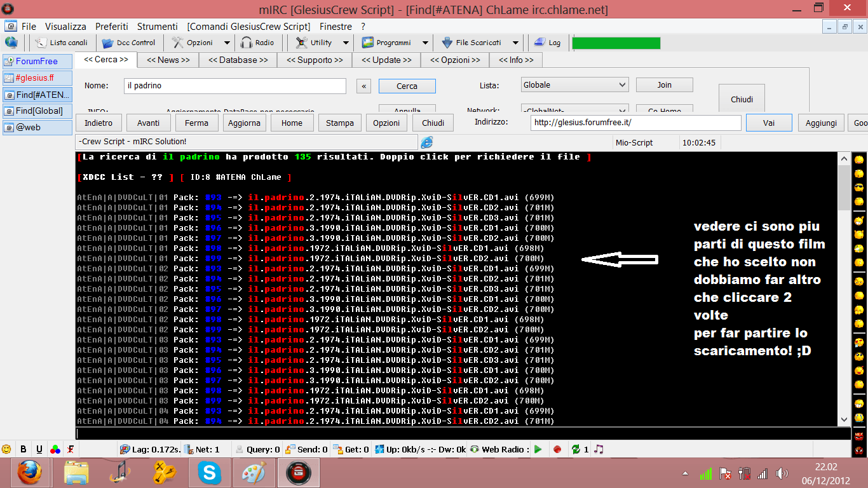Click the Internet Explorer icon beside the script title

pyautogui.click(x=426, y=142)
